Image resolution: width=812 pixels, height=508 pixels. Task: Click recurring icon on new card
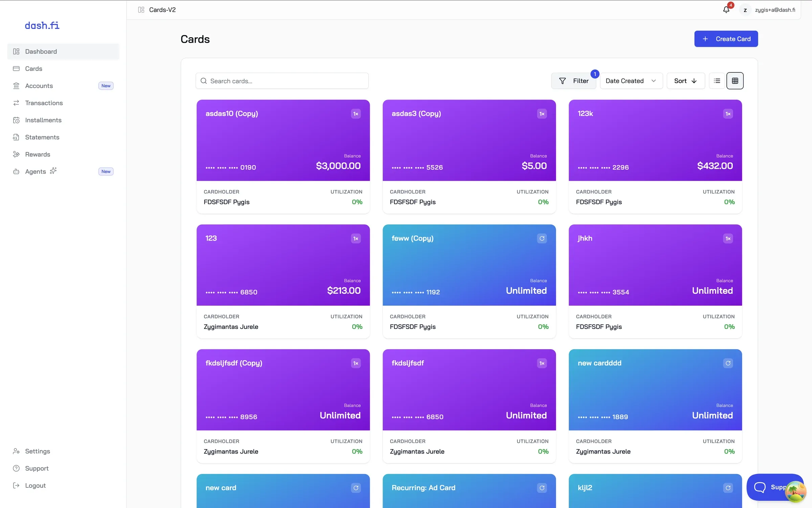coord(356,488)
